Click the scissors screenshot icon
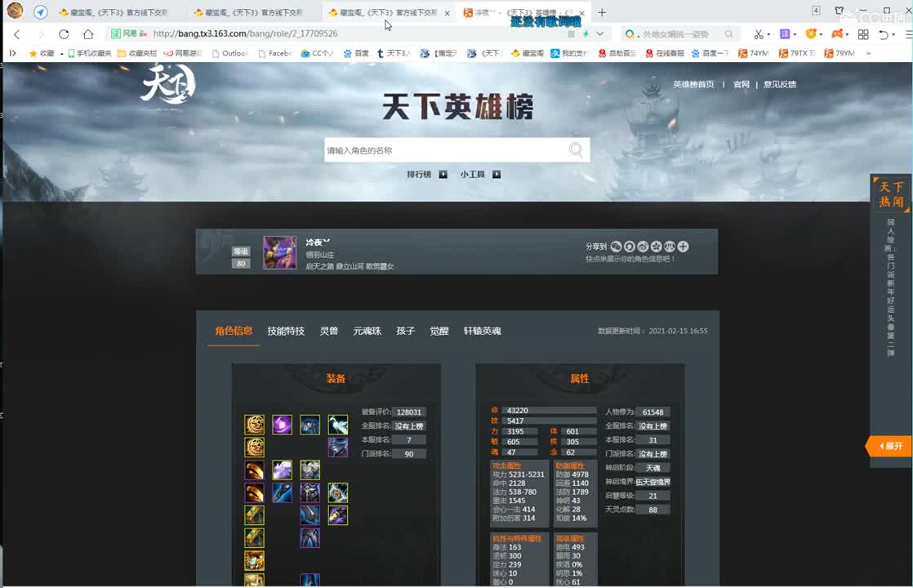Screen dimensions: 913x588 tap(757, 33)
